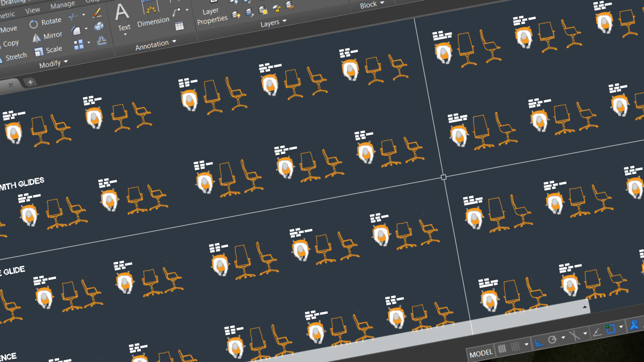Select the Offset tool icon
The width and height of the screenshot is (644, 362).
click(102, 41)
